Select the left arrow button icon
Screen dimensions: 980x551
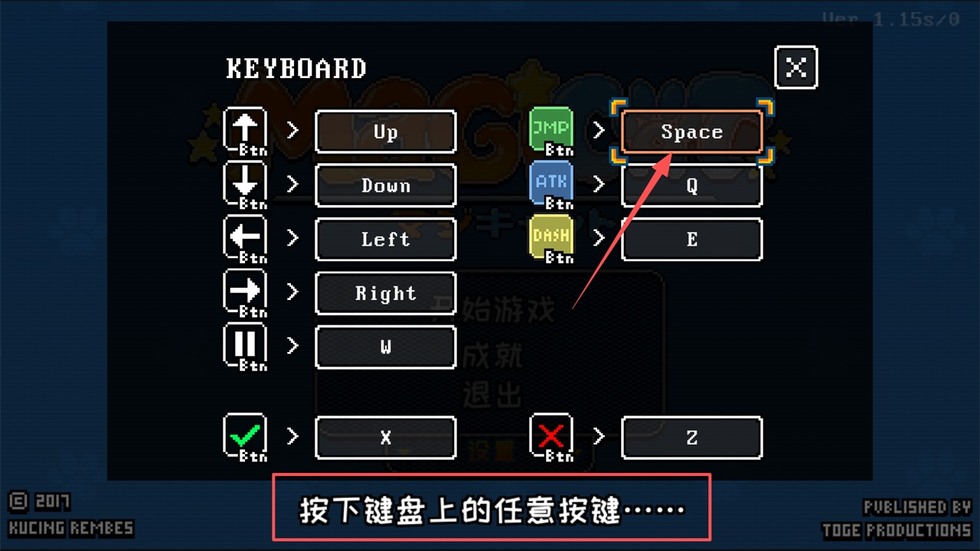(245, 239)
